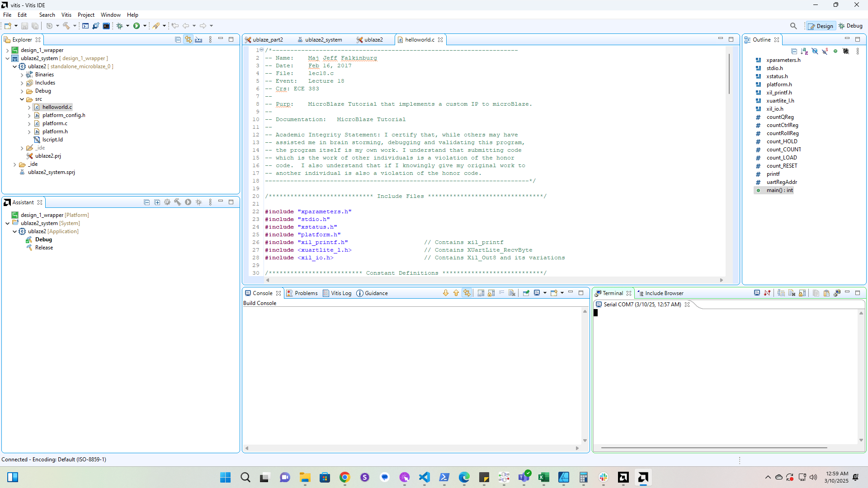Toggle Hide Fields filter in Outline
Viewport: 868px width, 488px height.
tap(815, 51)
